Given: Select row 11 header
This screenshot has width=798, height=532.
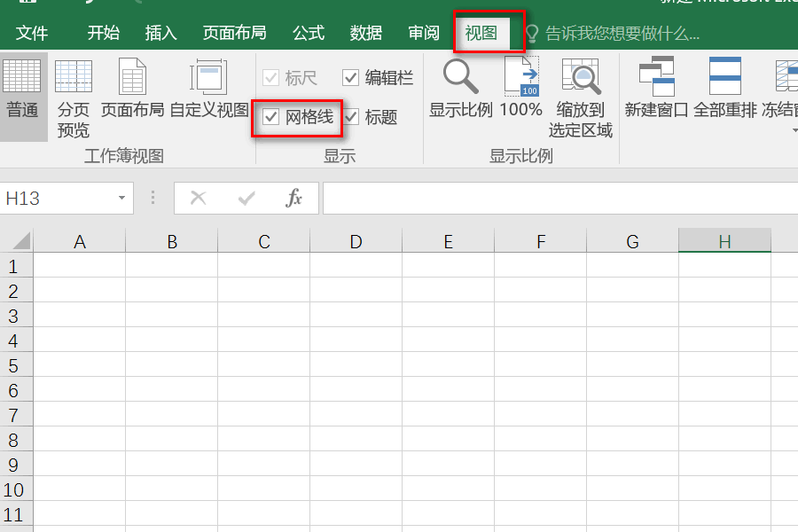Looking at the screenshot, I should pyautogui.click(x=16, y=514).
